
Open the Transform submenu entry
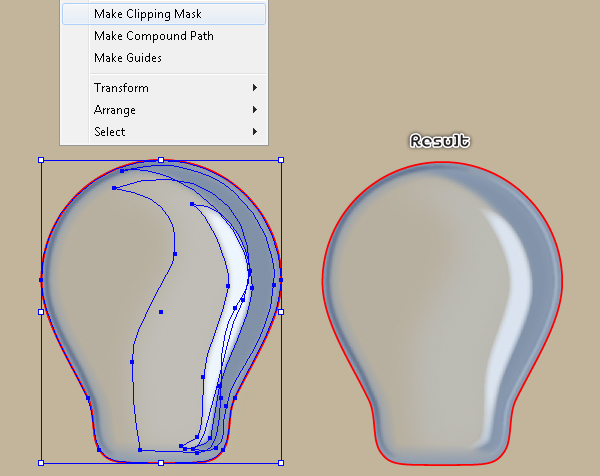pyautogui.click(x=164, y=88)
